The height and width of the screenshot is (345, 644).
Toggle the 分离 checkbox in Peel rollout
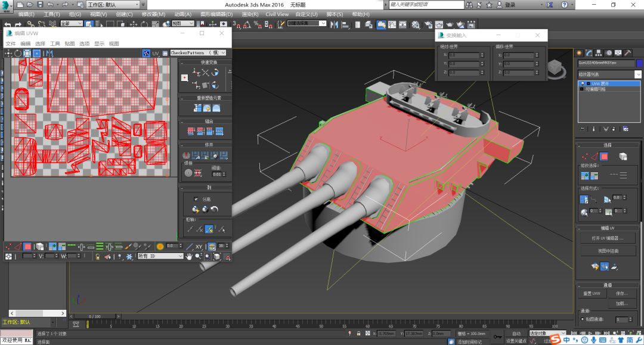[x=196, y=199]
